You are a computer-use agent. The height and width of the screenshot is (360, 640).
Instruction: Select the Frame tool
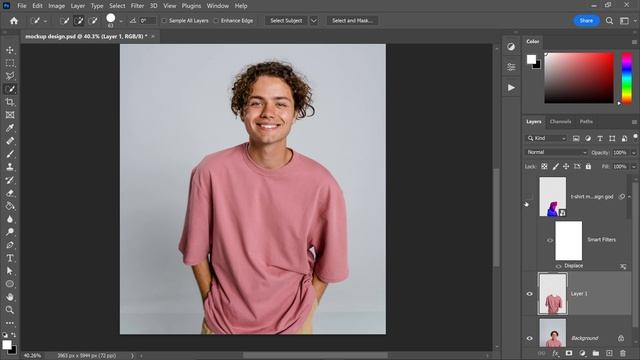click(x=10, y=115)
